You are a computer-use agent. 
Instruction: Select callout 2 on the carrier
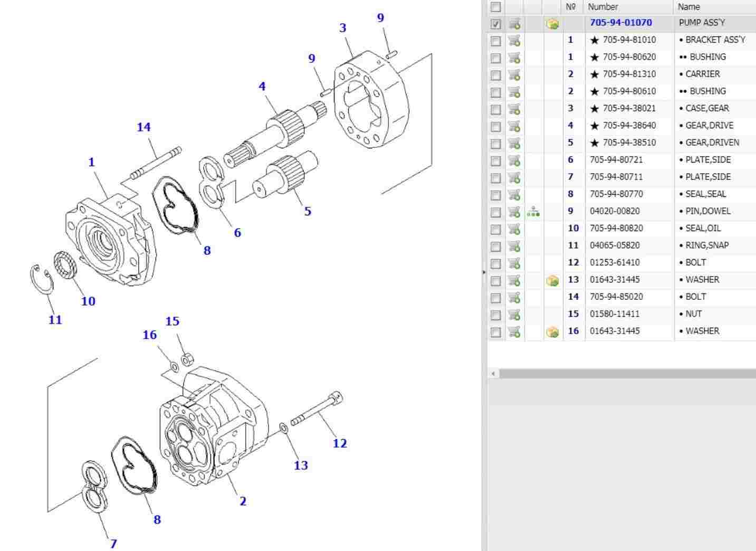(243, 501)
